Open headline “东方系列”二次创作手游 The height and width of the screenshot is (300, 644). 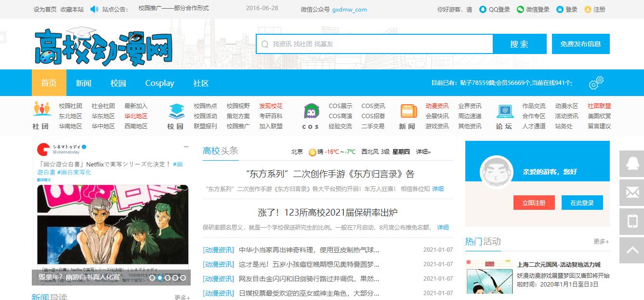click(330, 174)
